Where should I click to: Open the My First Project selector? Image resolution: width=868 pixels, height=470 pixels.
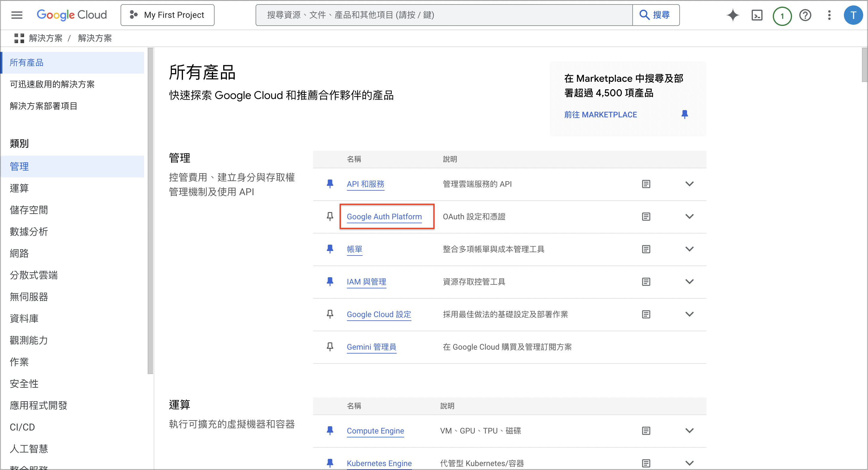click(168, 15)
